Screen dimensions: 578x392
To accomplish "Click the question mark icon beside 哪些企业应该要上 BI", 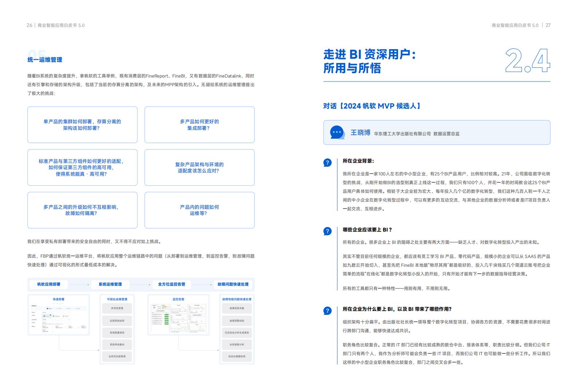I will click(327, 231).
